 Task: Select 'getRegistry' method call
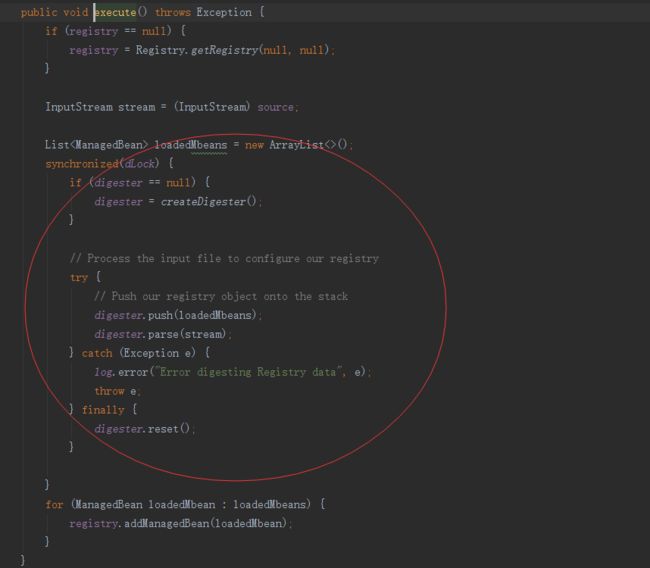click(225, 50)
